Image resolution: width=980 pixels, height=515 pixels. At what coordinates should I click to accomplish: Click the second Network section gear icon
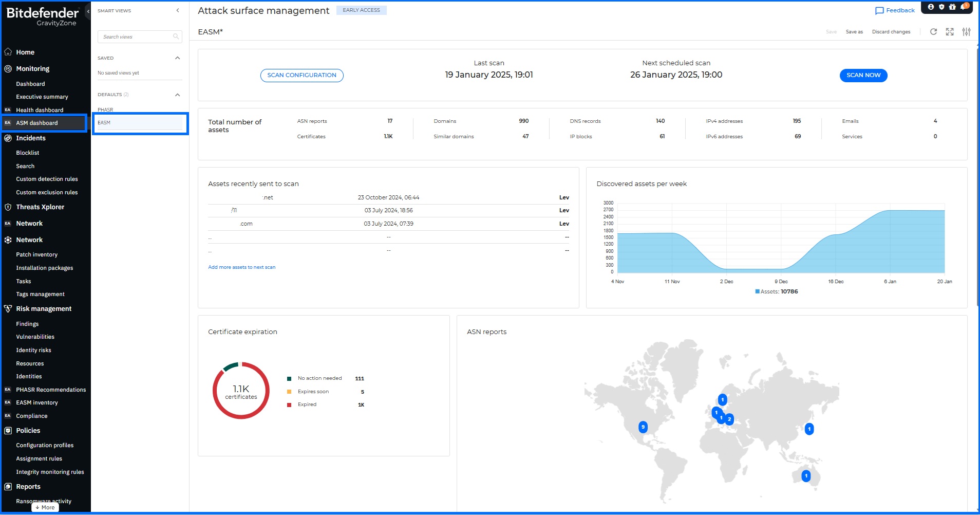pos(8,240)
